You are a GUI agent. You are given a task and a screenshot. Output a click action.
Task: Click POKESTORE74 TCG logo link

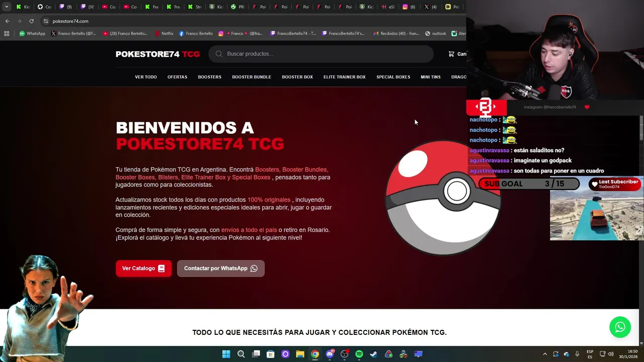(x=157, y=54)
